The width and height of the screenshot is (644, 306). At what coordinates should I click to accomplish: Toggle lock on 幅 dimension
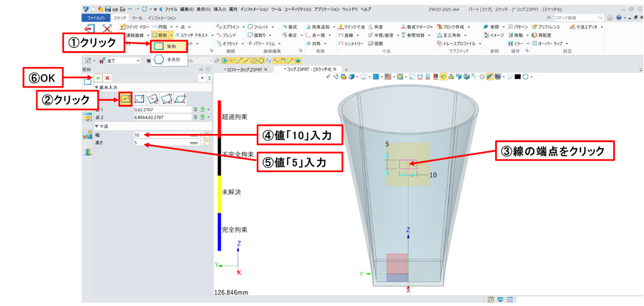point(207,135)
